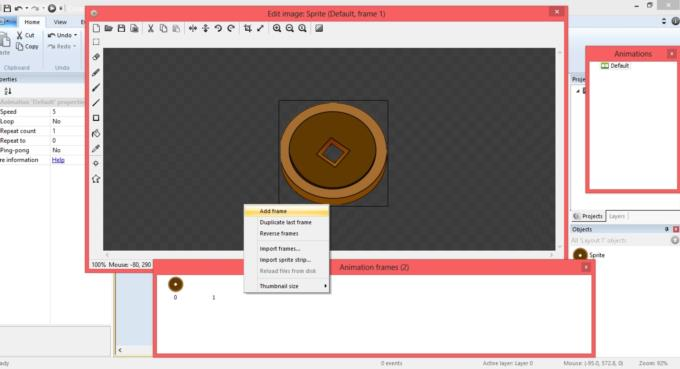Select the Pencil tool
Screen dimensions: 680x369
pos(96,72)
